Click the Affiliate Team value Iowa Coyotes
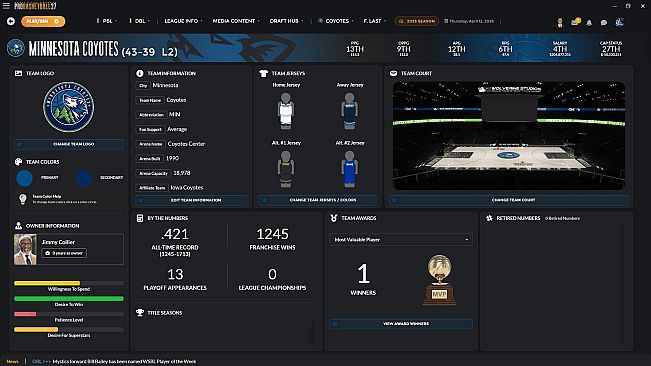 pos(187,188)
